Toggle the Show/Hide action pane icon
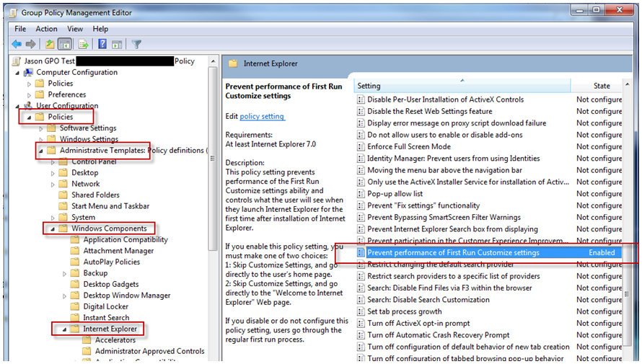 [117, 44]
